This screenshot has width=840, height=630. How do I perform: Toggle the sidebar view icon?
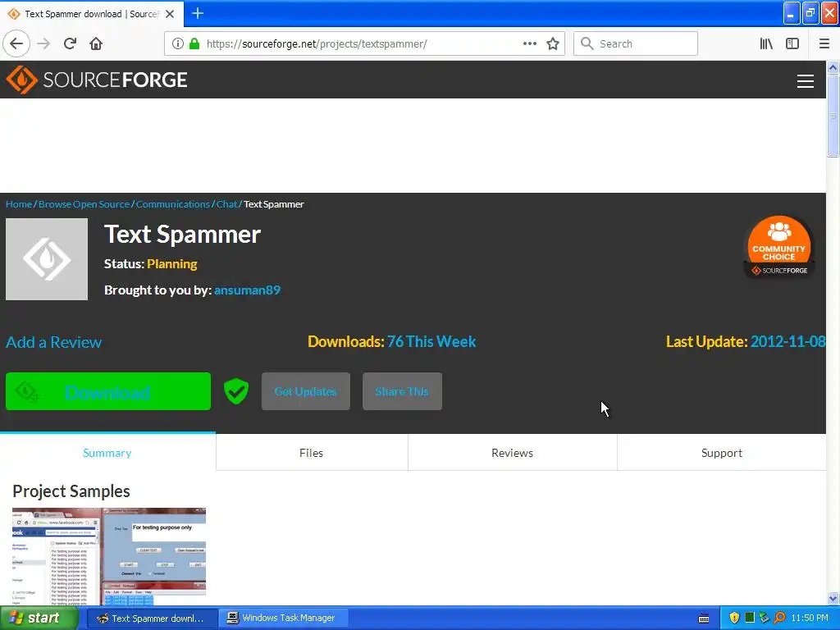[x=792, y=43]
